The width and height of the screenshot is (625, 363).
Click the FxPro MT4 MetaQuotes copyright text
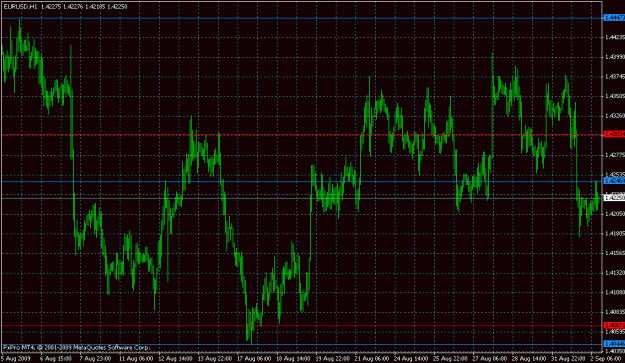point(77,347)
